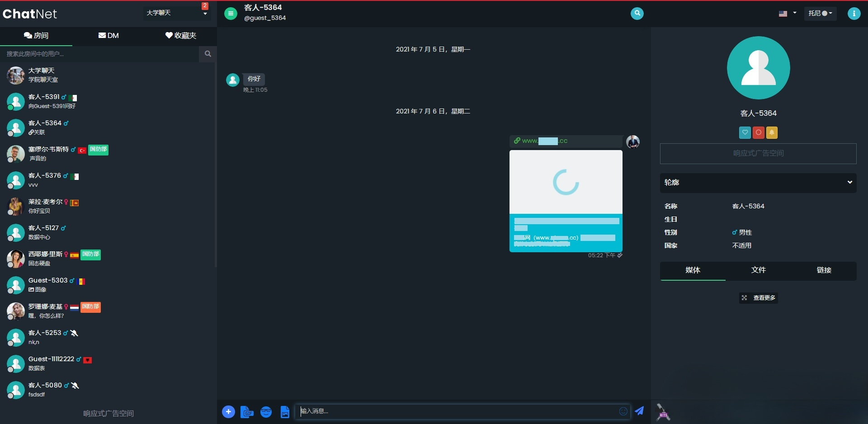Click the blue plus attachment button
This screenshot has height=424, width=868.
tap(228, 412)
